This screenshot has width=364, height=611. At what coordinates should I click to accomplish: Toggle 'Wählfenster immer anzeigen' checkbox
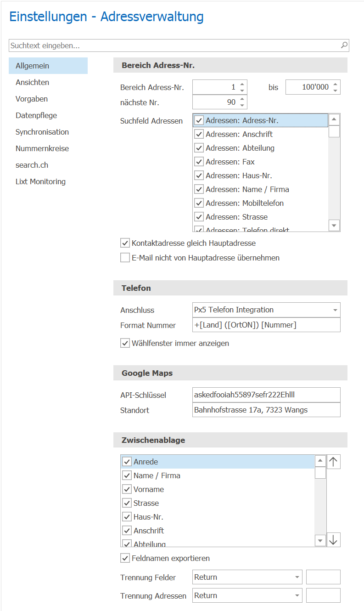click(x=125, y=343)
